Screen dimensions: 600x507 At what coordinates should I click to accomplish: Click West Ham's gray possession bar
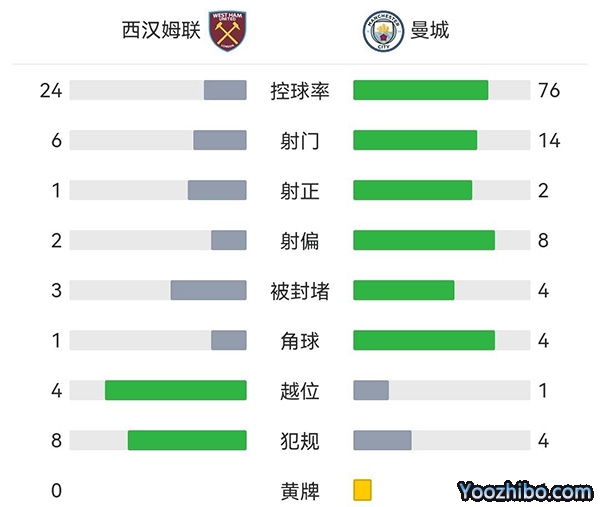point(225,91)
